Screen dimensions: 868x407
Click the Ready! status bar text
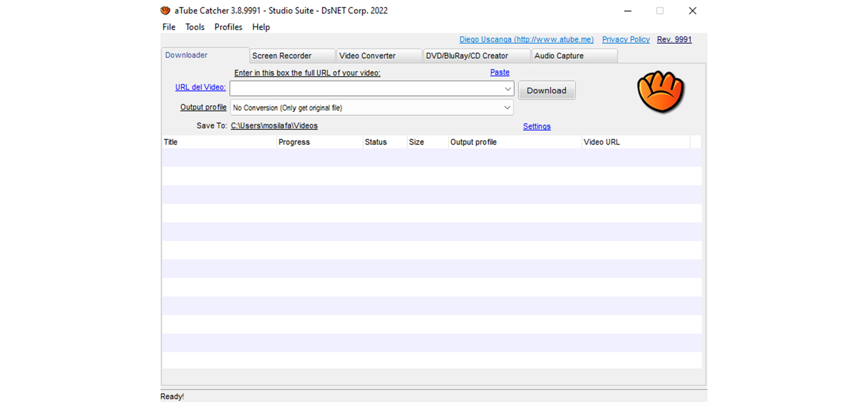(172, 397)
